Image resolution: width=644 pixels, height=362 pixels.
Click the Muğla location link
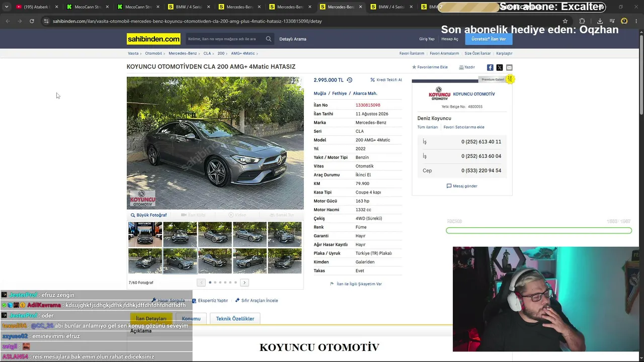(320, 94)
